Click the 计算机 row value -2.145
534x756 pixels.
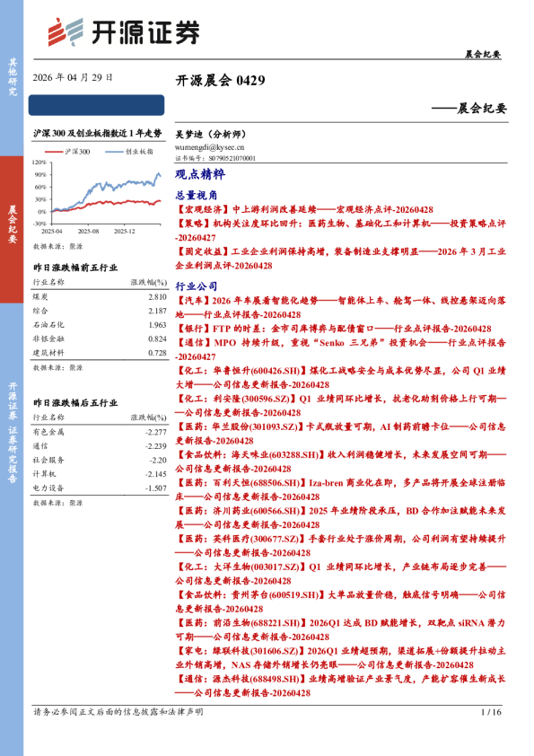click(x=155, y=474)
